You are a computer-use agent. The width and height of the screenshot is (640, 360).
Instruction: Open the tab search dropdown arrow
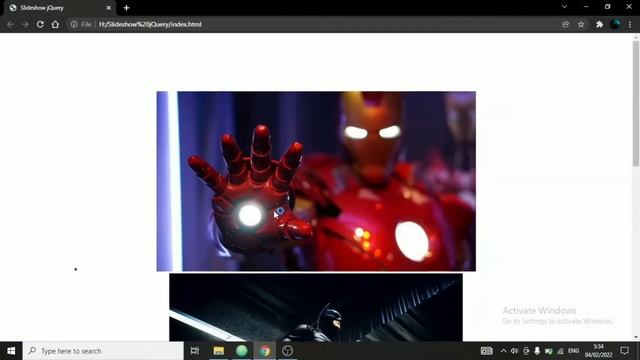[564, 7]
